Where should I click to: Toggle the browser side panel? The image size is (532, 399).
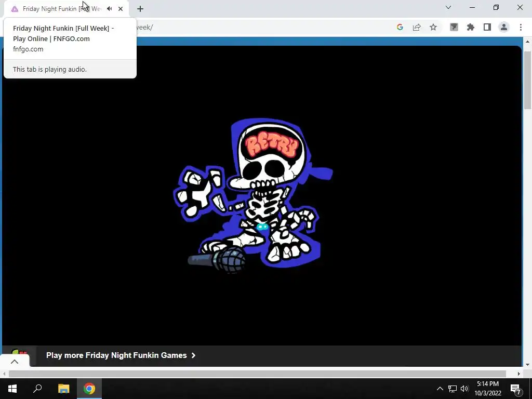pos(487,27)
